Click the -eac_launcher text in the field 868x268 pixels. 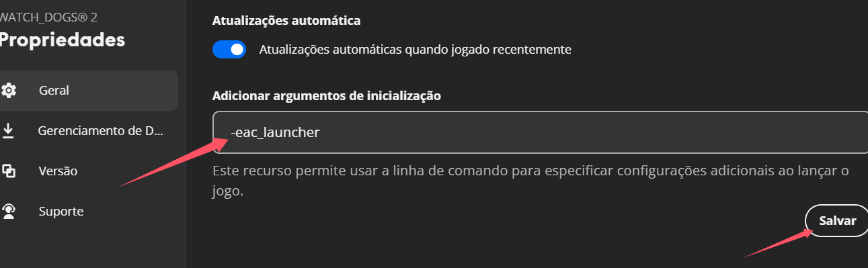pyautogui.click(x=275, y=132)
